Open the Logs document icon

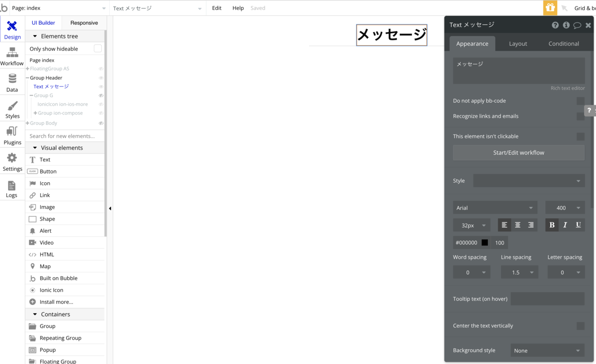[11, 185]
